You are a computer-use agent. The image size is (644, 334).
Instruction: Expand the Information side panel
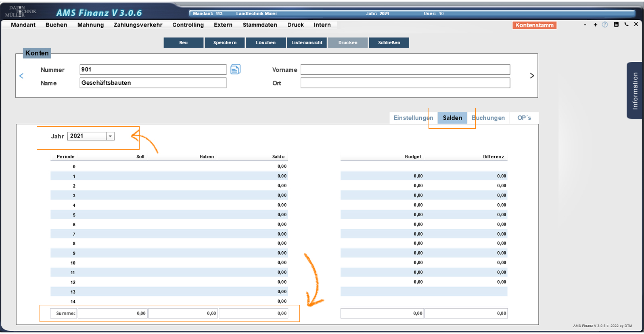[635, 91]
